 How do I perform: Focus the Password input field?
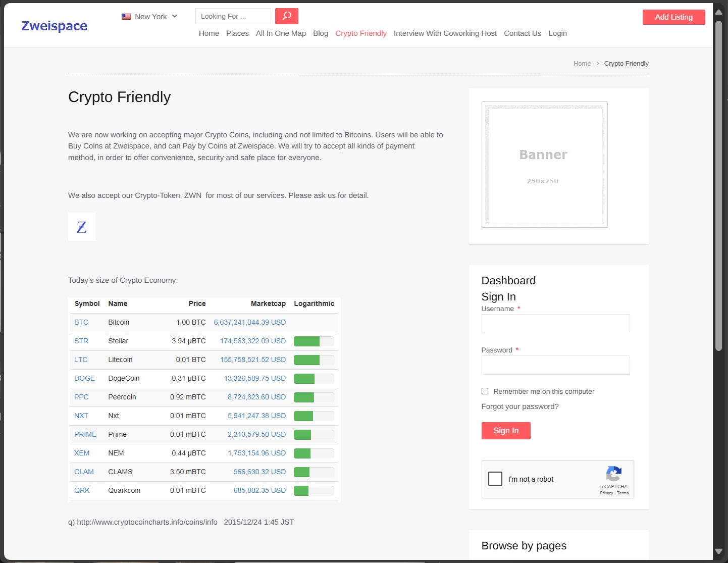click(555, 365)
